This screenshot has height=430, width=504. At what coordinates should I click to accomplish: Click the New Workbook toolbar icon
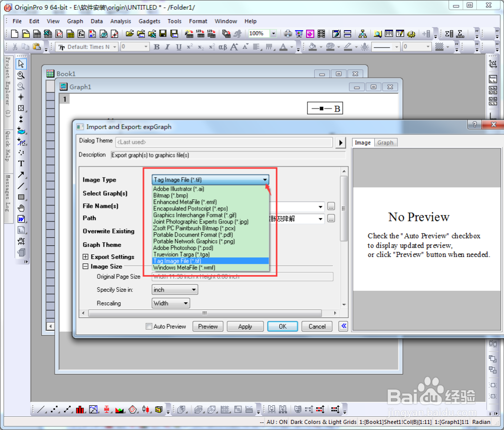click(37, 34)
